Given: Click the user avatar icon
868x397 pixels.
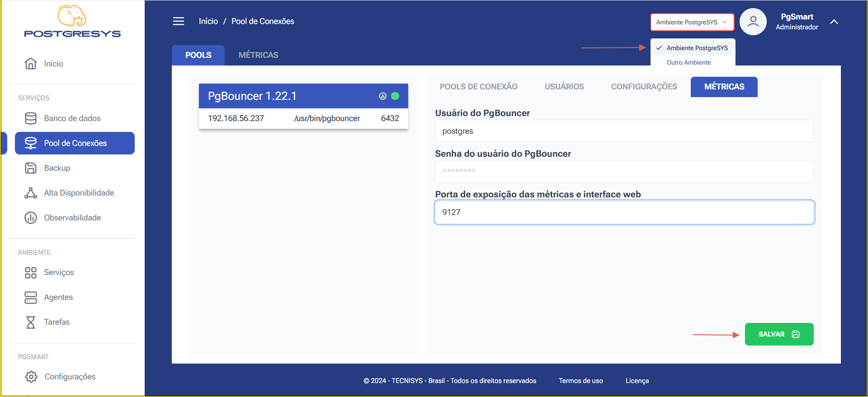Looking at the screenshot, I should tap(753, 22).
